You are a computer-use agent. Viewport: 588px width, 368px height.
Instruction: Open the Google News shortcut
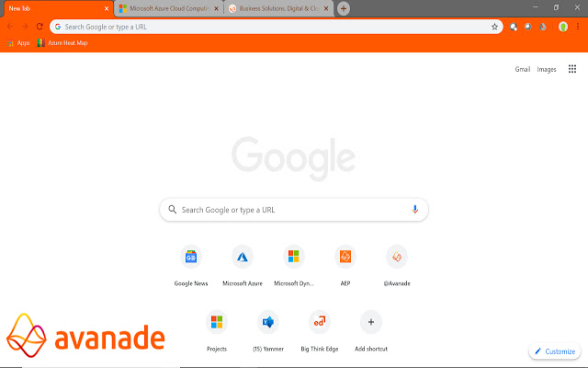pos(191,266)
